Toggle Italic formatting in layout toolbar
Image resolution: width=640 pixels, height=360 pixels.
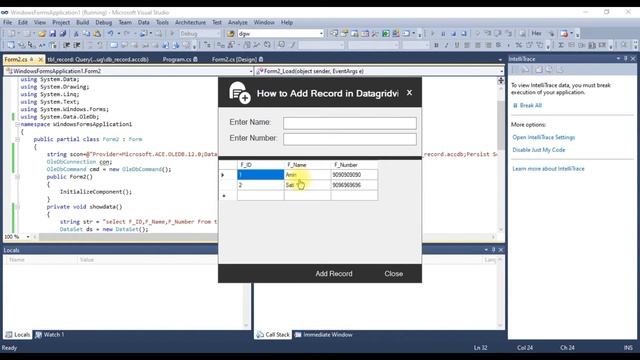click(447, 45)
